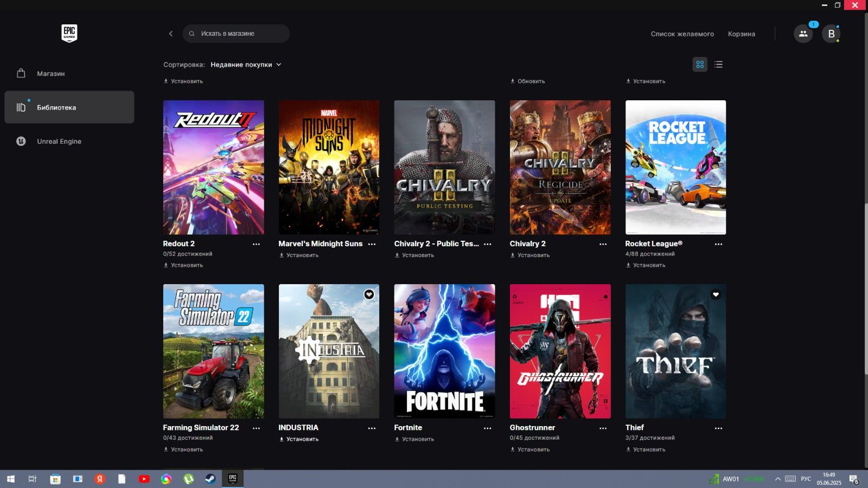This screenshot has width=868, height=488.
Task: Open the Магазин section in sidebar
Action: (x=69, y=73)
